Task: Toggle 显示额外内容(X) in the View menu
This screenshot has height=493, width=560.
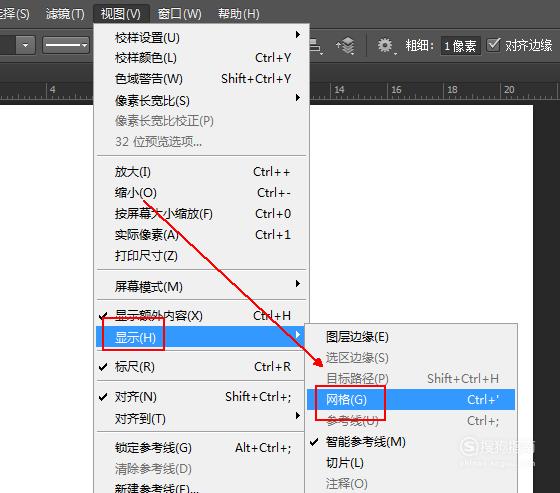Action: (201, 315)
